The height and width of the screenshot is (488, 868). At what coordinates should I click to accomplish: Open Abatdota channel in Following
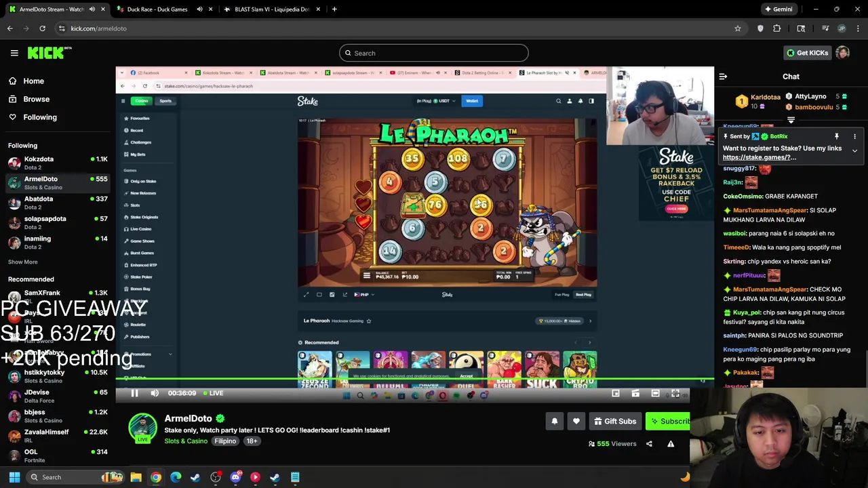pyautogui.click(x=58, y=203)
